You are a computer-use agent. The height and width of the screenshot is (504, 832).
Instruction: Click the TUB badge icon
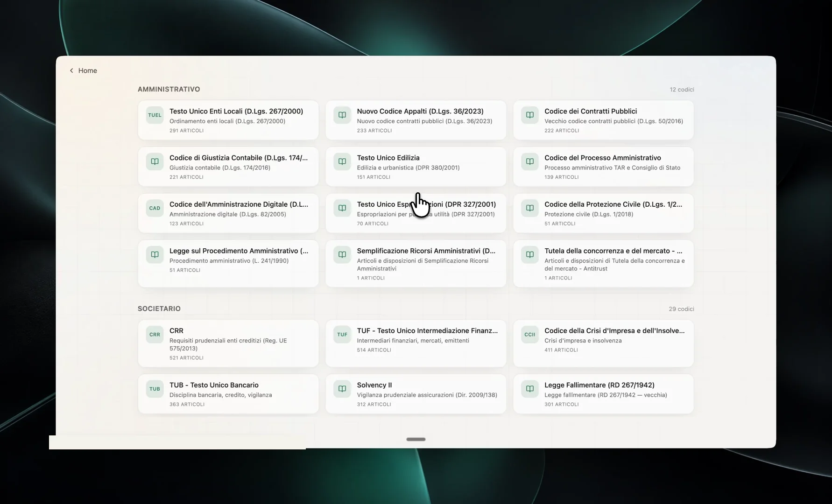click(155, 389)
